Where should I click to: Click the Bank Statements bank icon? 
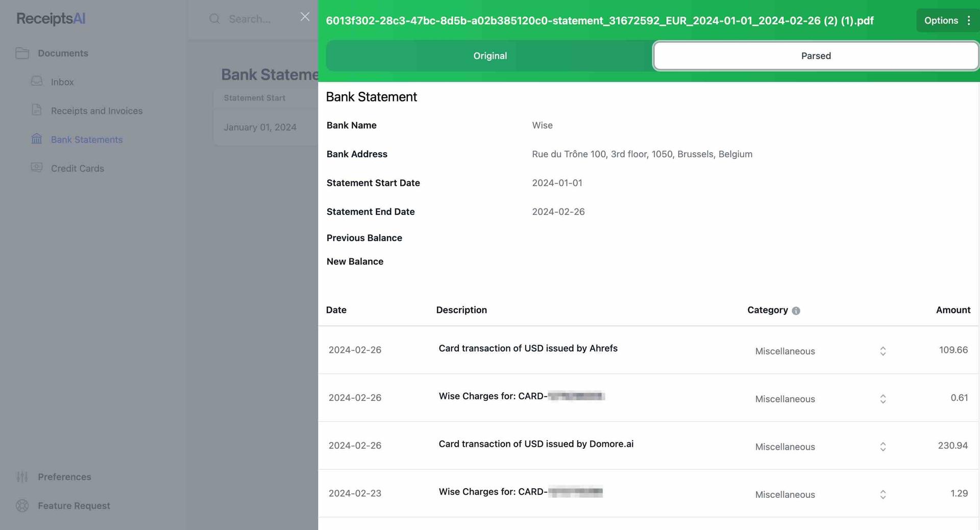[x=37, y=139]
